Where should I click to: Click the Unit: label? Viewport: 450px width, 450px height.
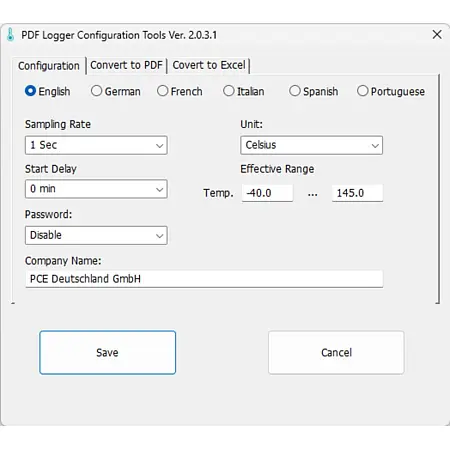[x=251, y=124]
